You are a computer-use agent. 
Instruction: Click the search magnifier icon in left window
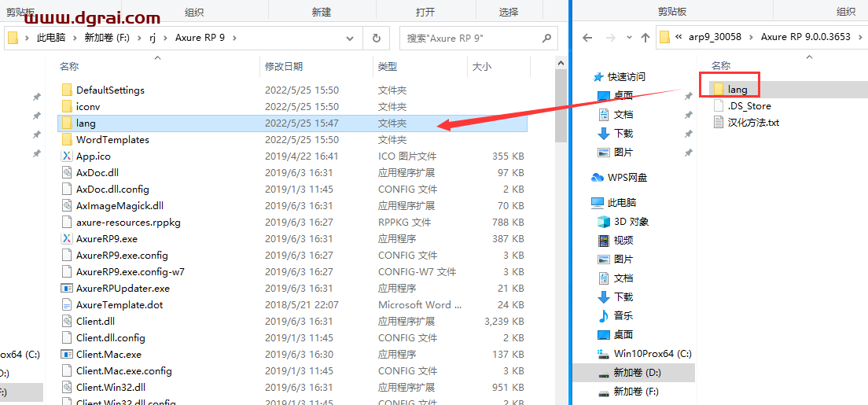pos(546,39)
